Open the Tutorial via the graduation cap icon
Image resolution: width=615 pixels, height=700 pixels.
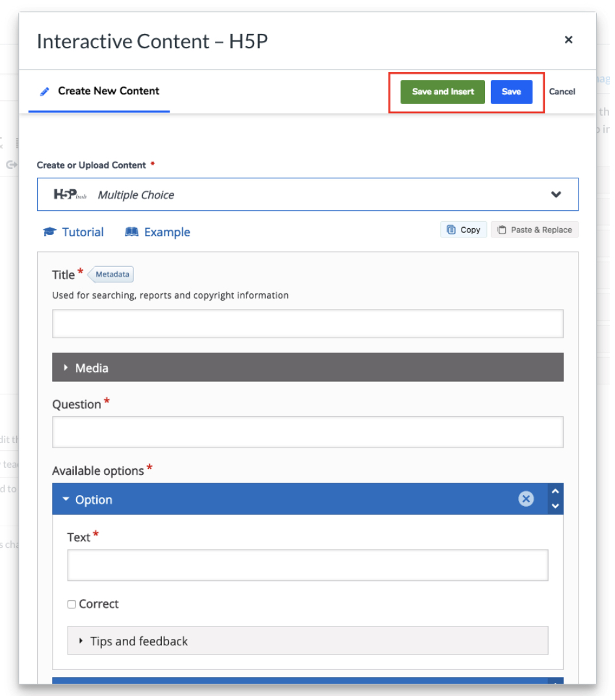point(50,232)
